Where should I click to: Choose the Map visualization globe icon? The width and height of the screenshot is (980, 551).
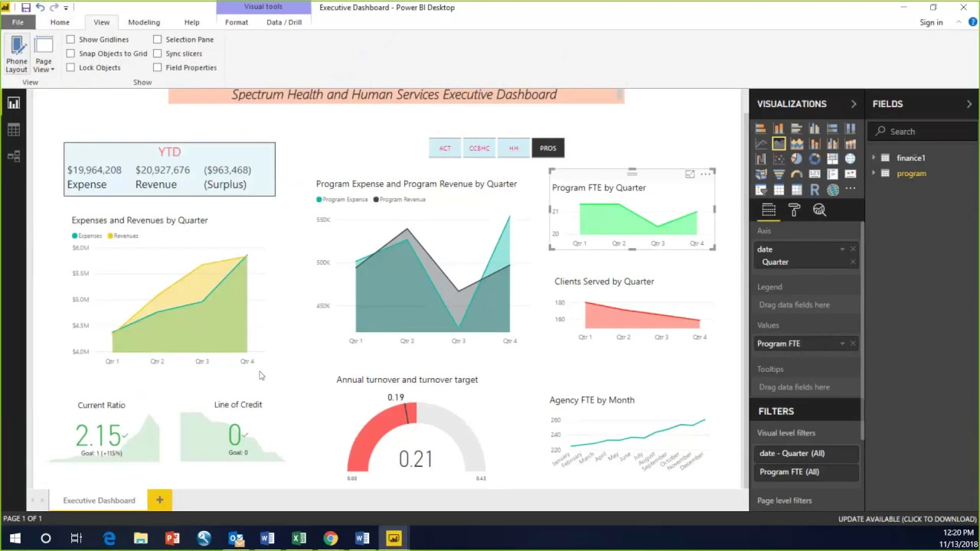point(851,158)
